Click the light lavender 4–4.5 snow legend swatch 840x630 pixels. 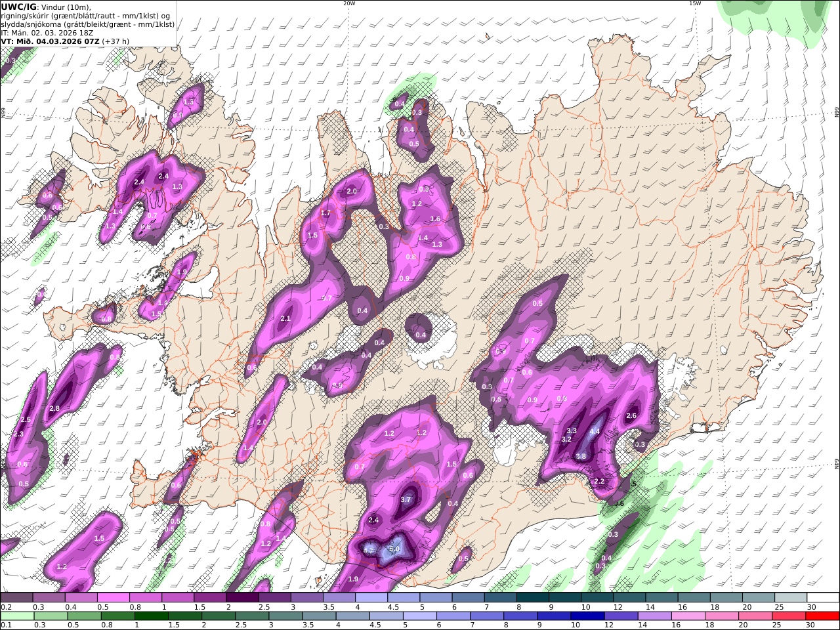click(371, 598)
